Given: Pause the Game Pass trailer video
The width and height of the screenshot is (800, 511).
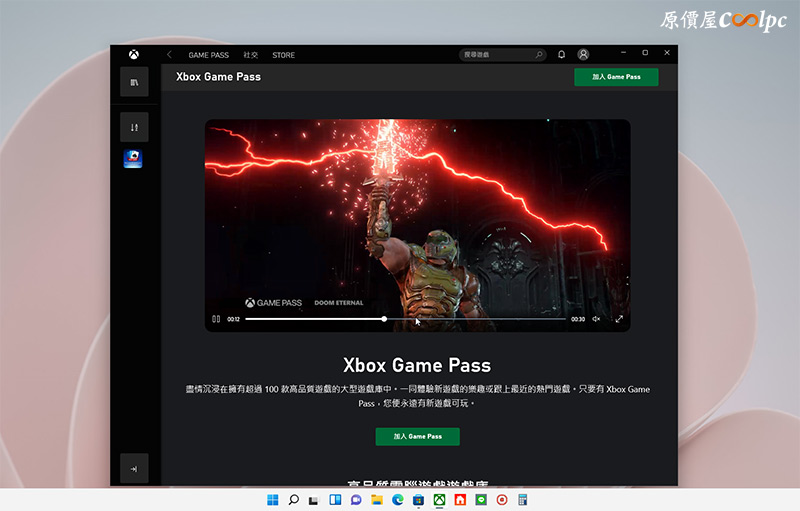Looking at the screenshot, I should (216, 319).
